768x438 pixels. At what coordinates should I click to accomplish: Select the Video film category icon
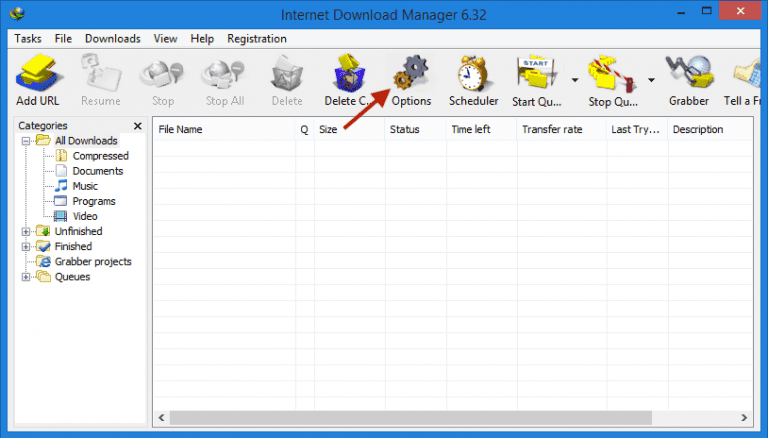61,216
